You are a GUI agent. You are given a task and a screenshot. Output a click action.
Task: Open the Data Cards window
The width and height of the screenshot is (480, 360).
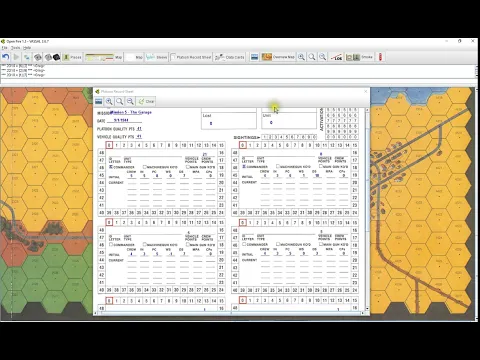(x=230, y=57)
